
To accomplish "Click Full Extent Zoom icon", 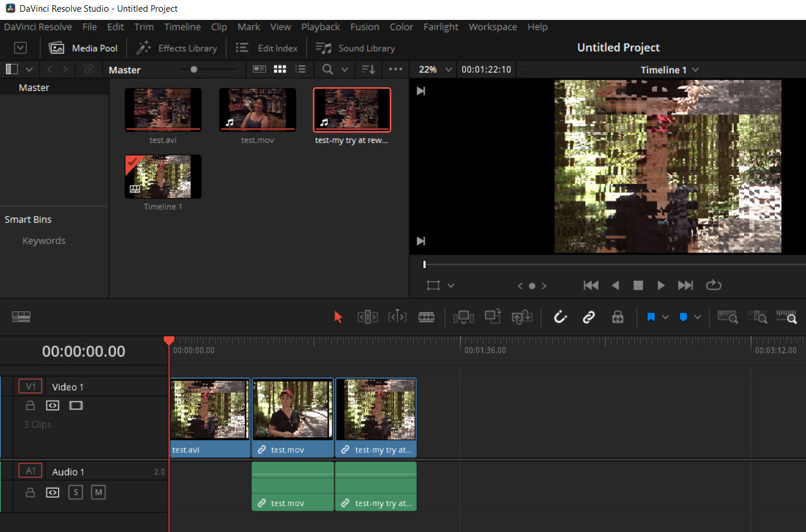I will tap(728, 317).
